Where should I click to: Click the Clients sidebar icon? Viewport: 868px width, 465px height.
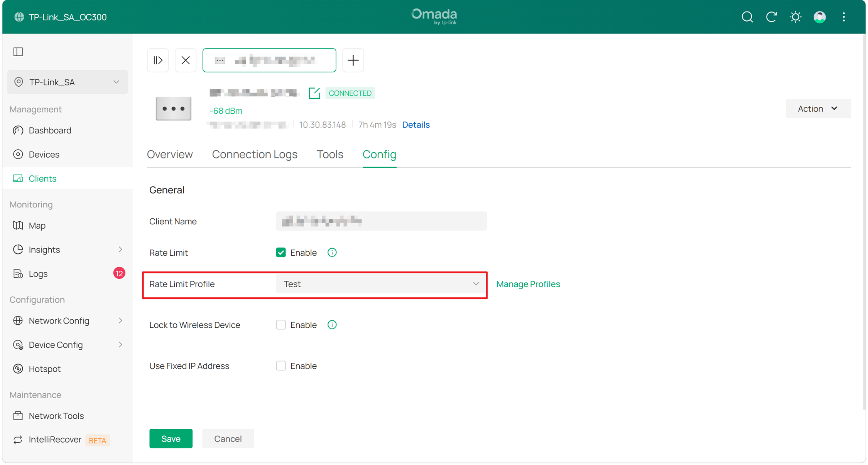click(18, 178)
